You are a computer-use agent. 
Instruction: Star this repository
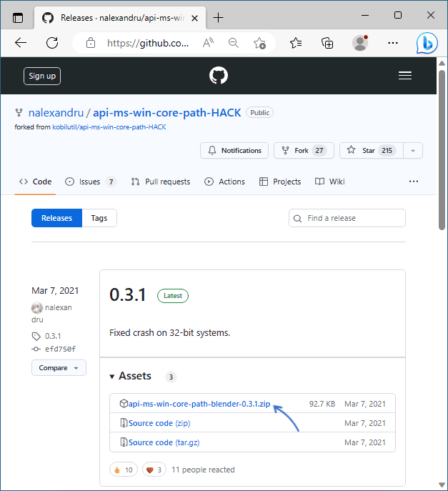tap(372, 151)
